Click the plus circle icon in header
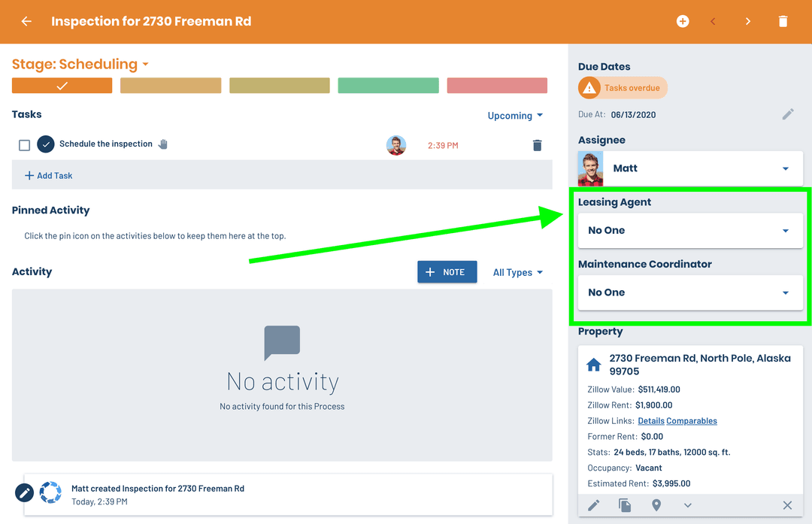 click(x=683, y=22)
